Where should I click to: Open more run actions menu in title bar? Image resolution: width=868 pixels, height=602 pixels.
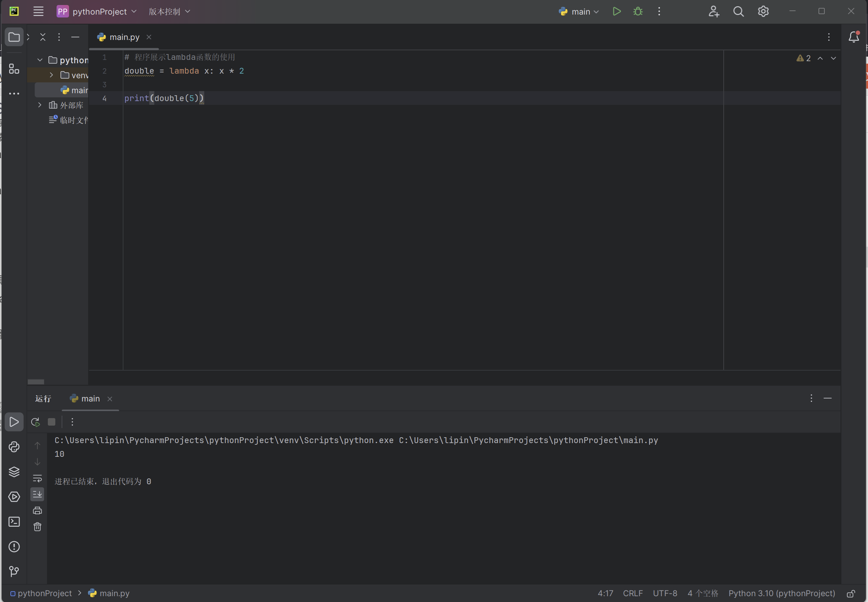659,11
